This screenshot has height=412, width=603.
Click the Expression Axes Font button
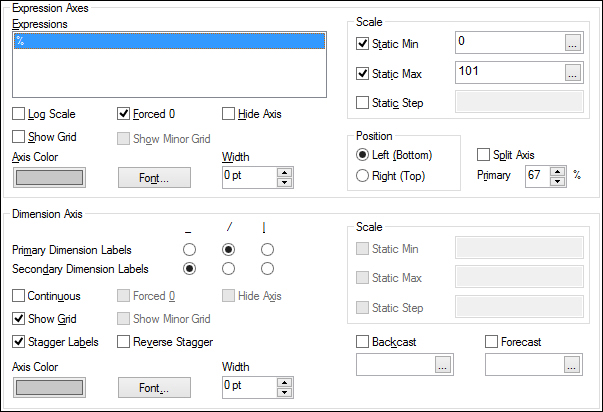154,178
